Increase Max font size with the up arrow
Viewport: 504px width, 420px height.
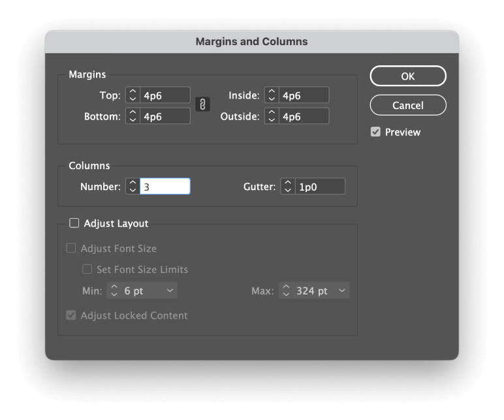point(286,287)
